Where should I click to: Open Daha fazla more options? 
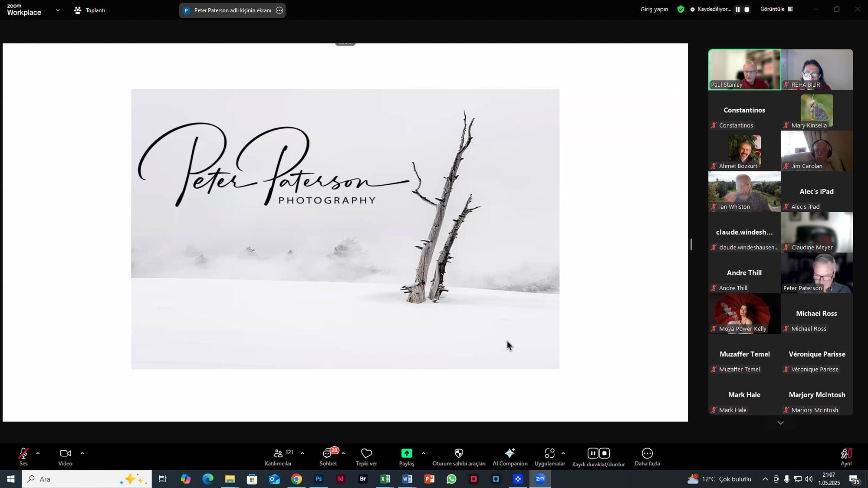tap(647, 457)
